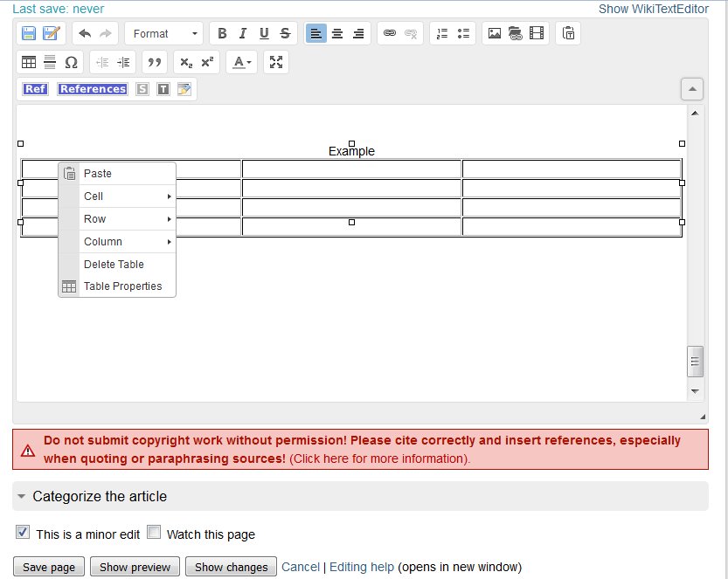Apply superscript formatting
Screen dimensions: 728x579
205,62
